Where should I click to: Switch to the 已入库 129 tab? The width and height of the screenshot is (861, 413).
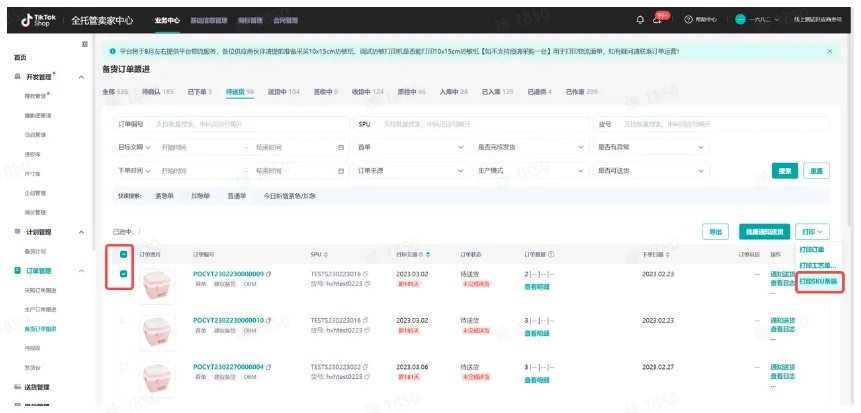[497, 92]
